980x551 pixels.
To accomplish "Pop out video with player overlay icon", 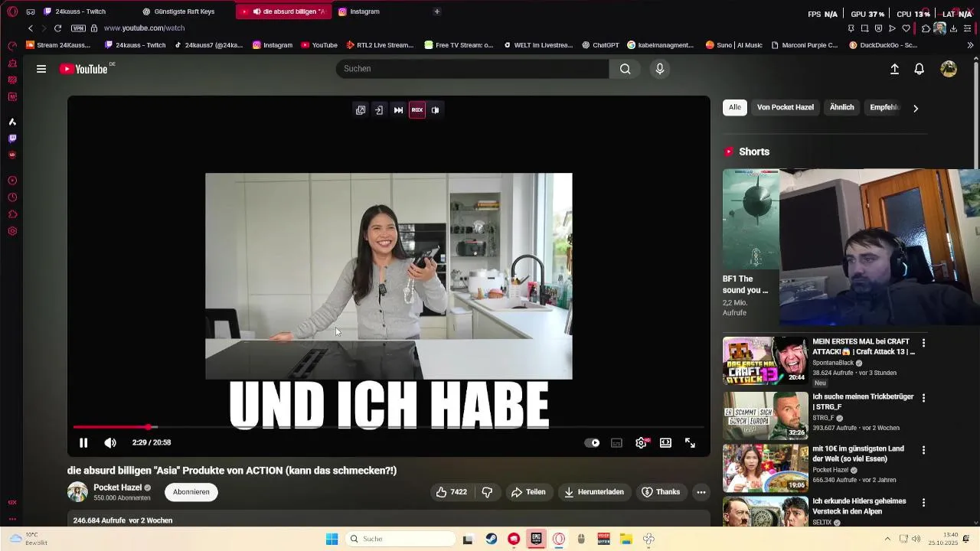I will (361, 110).
